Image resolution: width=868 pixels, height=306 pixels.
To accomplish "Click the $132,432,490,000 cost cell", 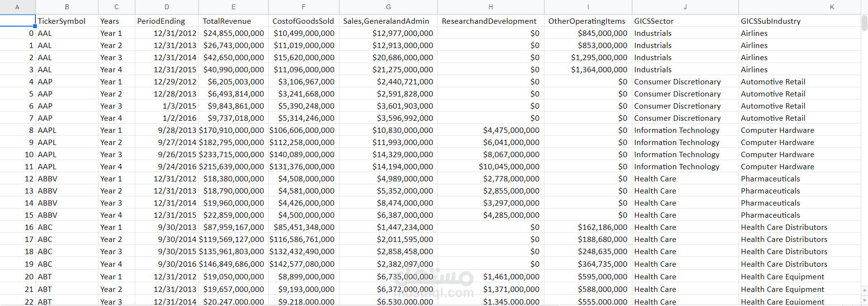I will pos(304,251).
